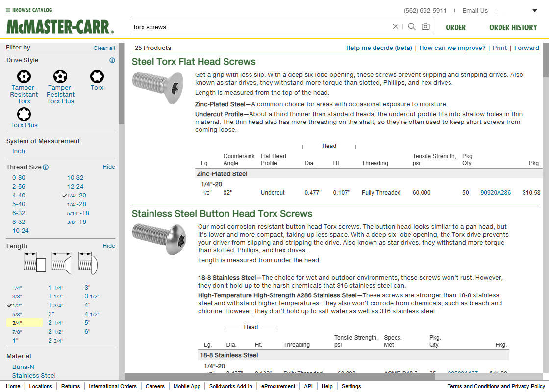Screen dimensions: 549x392
Task: Filter by thread size 1/4"-28
Action: (76, 204)
